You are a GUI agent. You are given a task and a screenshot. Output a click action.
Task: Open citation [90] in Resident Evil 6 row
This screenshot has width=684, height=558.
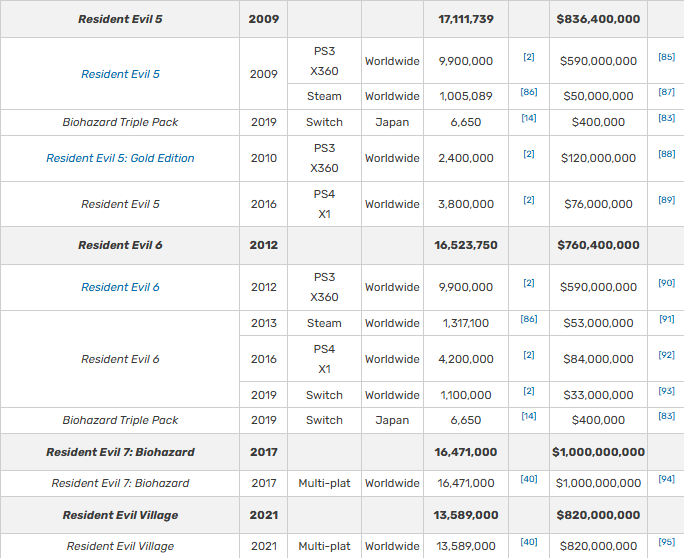[x=666, y=283]
